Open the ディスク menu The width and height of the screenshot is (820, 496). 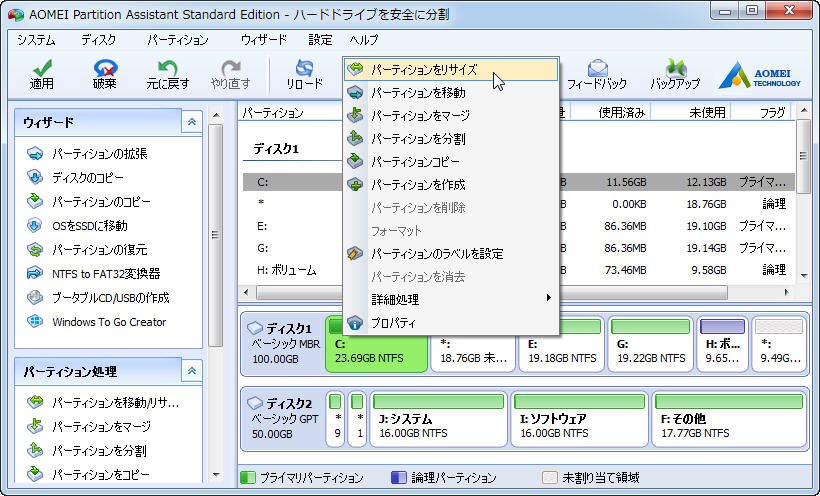98,40
